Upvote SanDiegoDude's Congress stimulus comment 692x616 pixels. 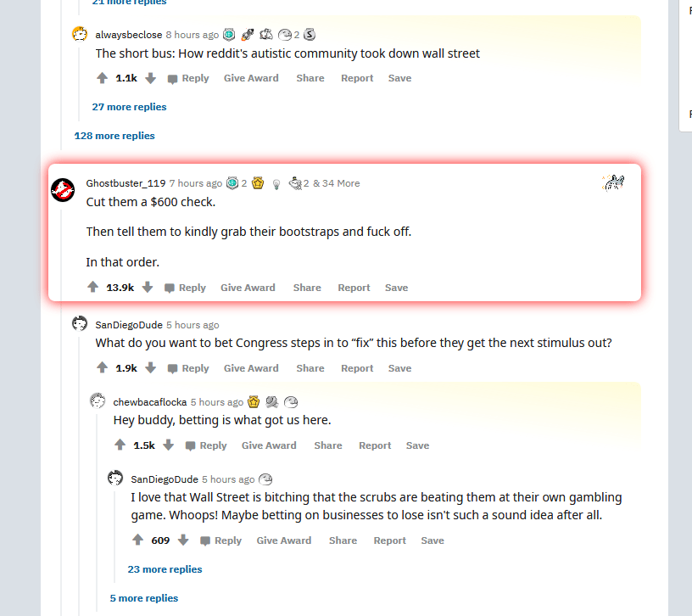tap(103, 368)
